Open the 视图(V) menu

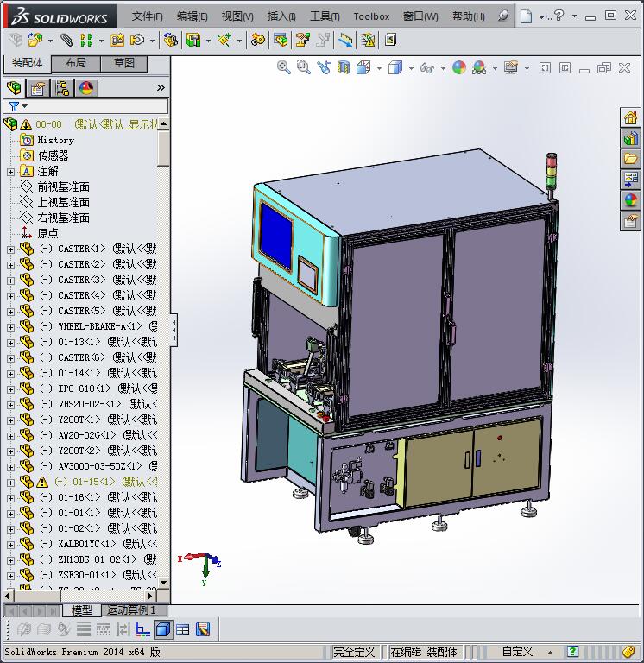click(x=237, y=16)
